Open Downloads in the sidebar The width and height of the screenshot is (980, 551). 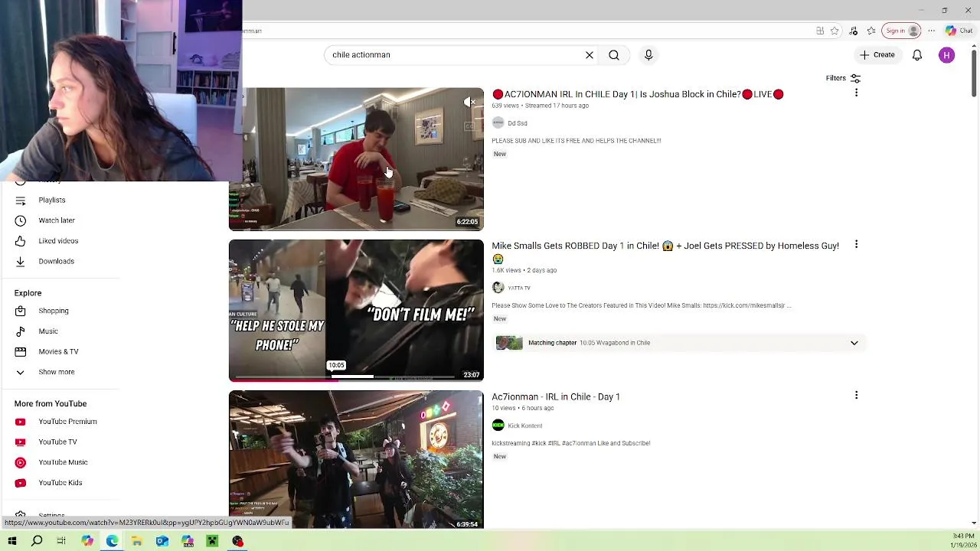[56, 262]
